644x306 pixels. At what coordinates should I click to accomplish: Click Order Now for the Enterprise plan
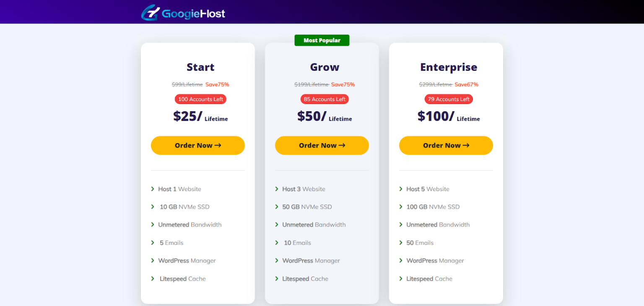pos(446,145)
